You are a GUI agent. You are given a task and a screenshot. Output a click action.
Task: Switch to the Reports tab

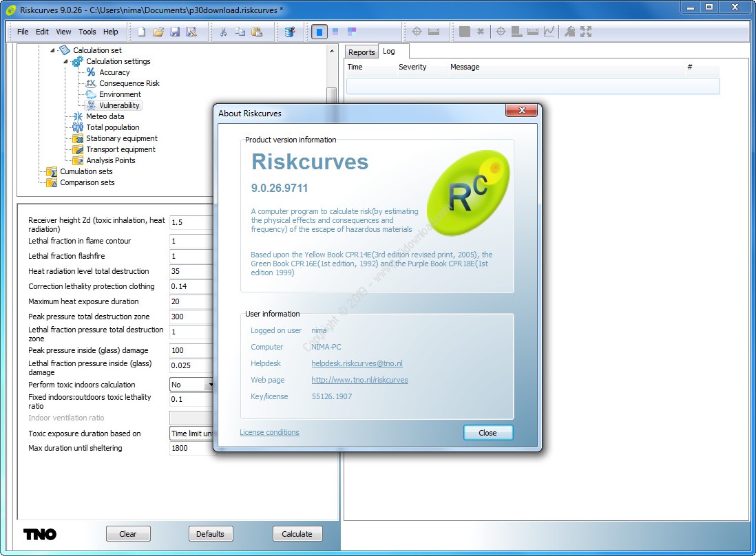click(361, 52)
